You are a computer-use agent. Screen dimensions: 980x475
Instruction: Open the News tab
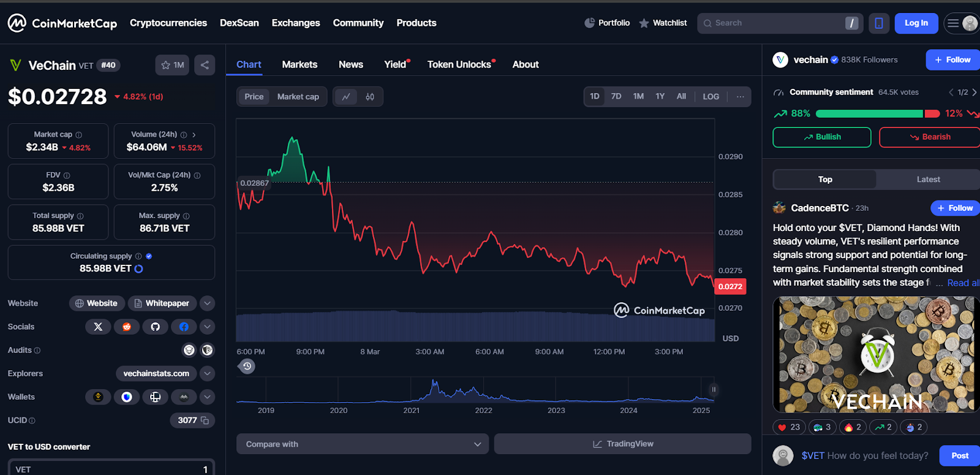click(351, 64)
